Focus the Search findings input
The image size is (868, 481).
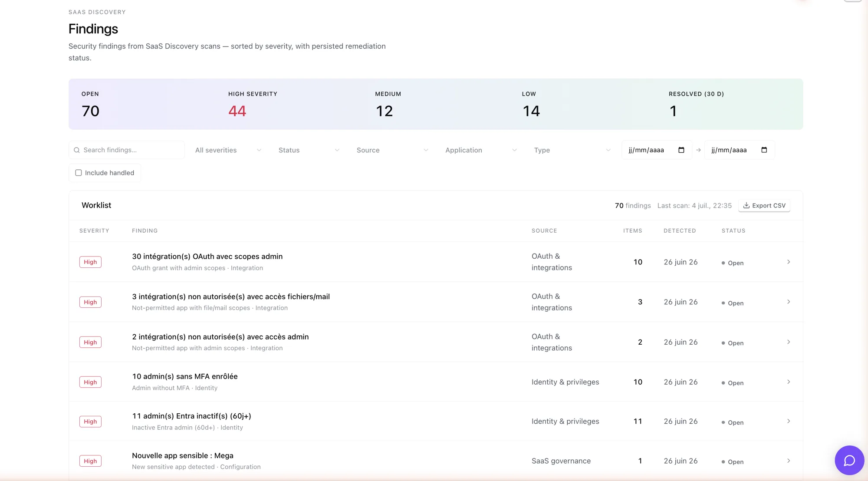click(x=127, y=150)
